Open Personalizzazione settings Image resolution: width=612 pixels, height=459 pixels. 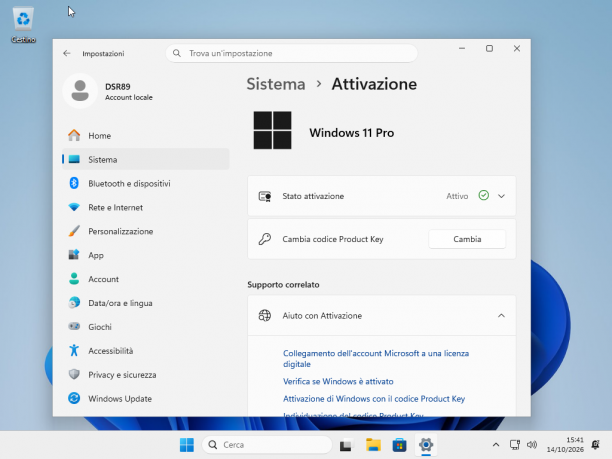coord(146,231)
